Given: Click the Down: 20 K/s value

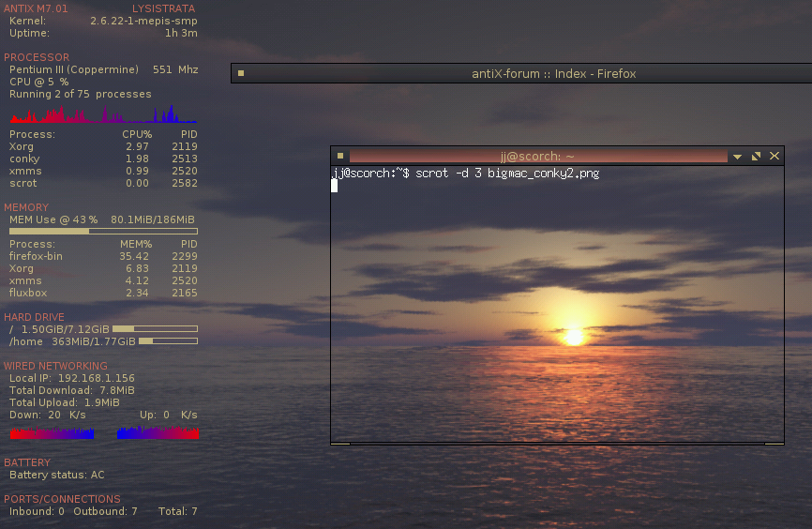Looking at the screenshot, I should click(48, 415).
